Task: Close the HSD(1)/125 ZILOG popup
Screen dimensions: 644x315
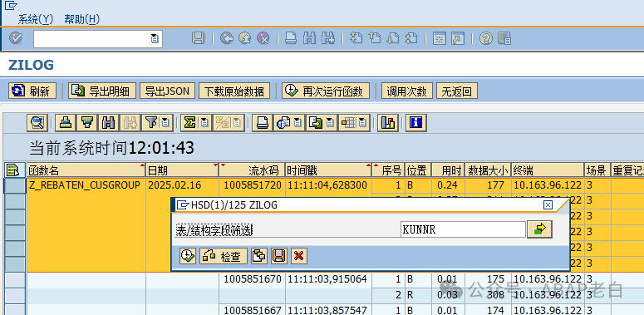Action: pyautogui.click(x=548, y=205)
